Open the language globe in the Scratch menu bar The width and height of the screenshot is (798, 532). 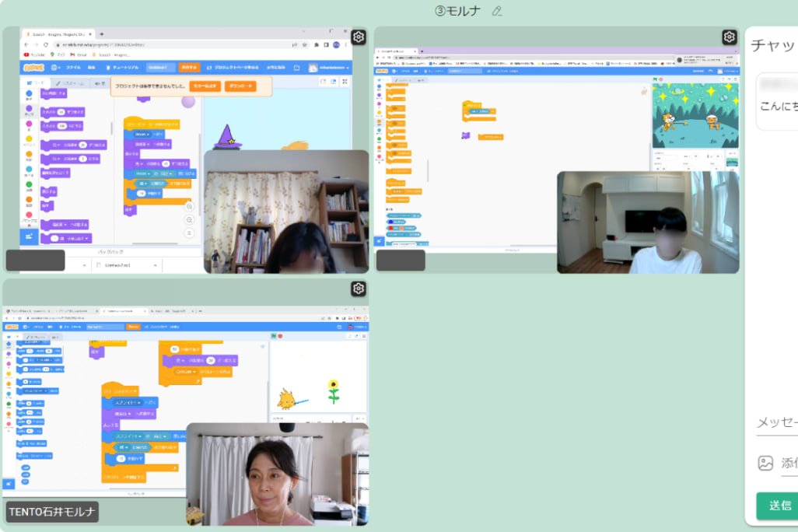[x=53, y=67]
